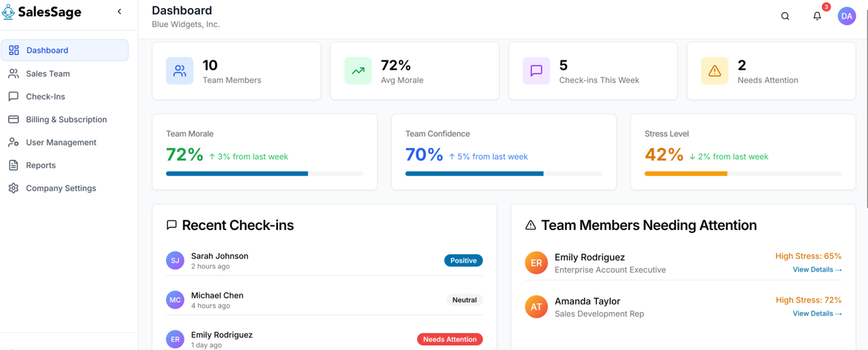This screenshot has width=868, height=350.
Task: View Details for Emily Rodriguez
Action: [817, 270]
